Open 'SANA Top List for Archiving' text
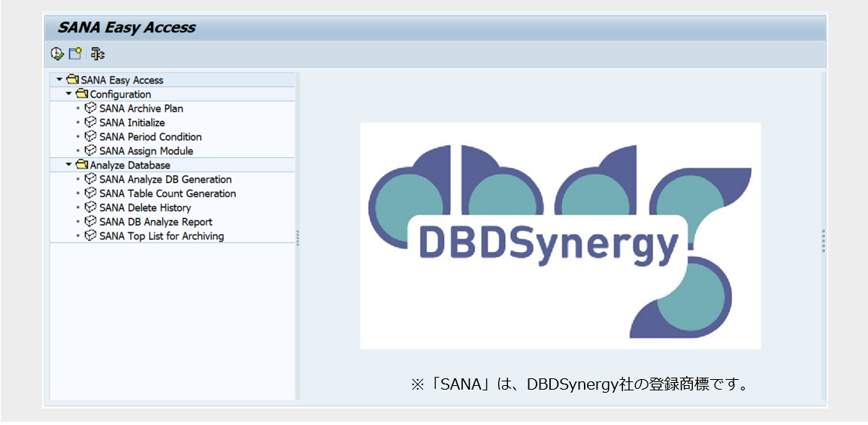The height and width of the screenshot is (425, 868). point(162,237)
